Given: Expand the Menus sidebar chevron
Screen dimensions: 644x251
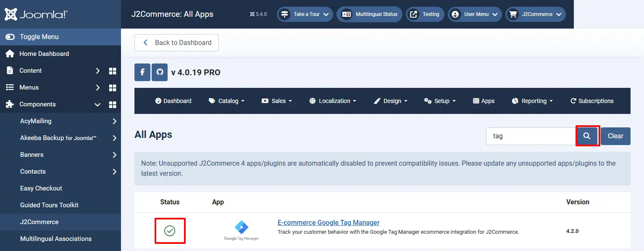Looking at the screenshot, I should (97, 87).
